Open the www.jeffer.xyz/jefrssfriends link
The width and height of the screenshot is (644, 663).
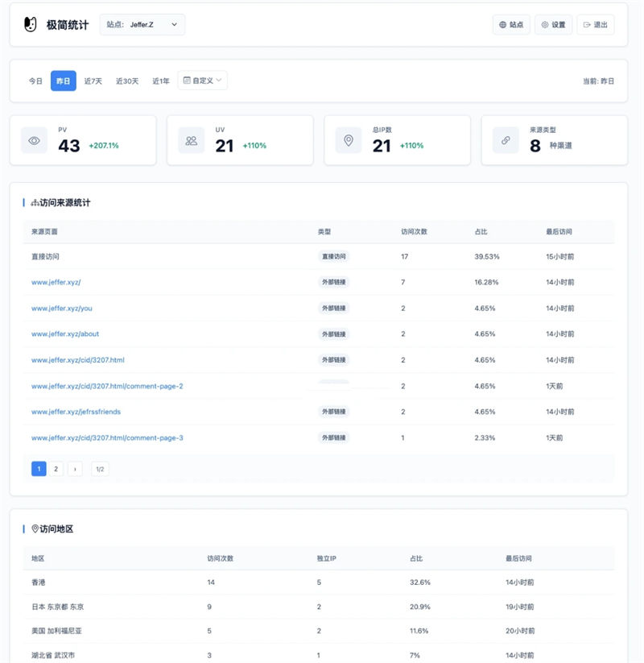(76, 412)
